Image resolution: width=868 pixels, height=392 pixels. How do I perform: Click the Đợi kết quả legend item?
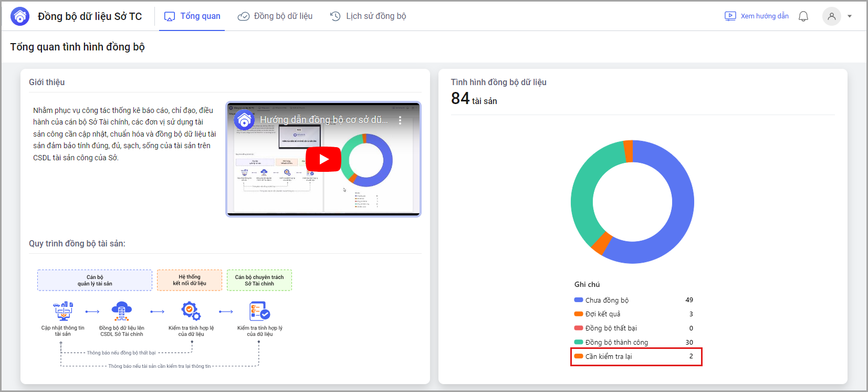click(x=602, y=314)
